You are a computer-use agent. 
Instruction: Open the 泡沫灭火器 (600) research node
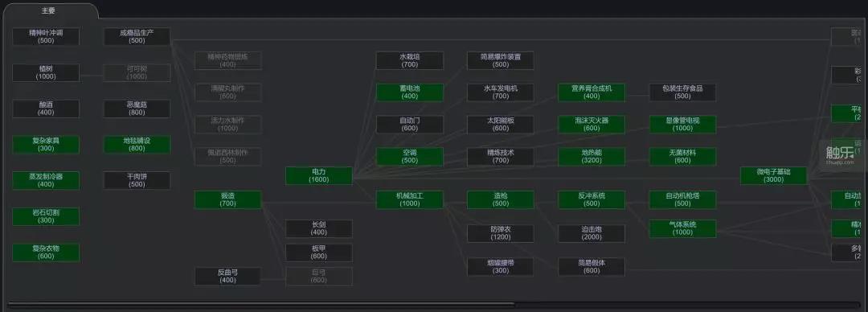click(592, 124)
